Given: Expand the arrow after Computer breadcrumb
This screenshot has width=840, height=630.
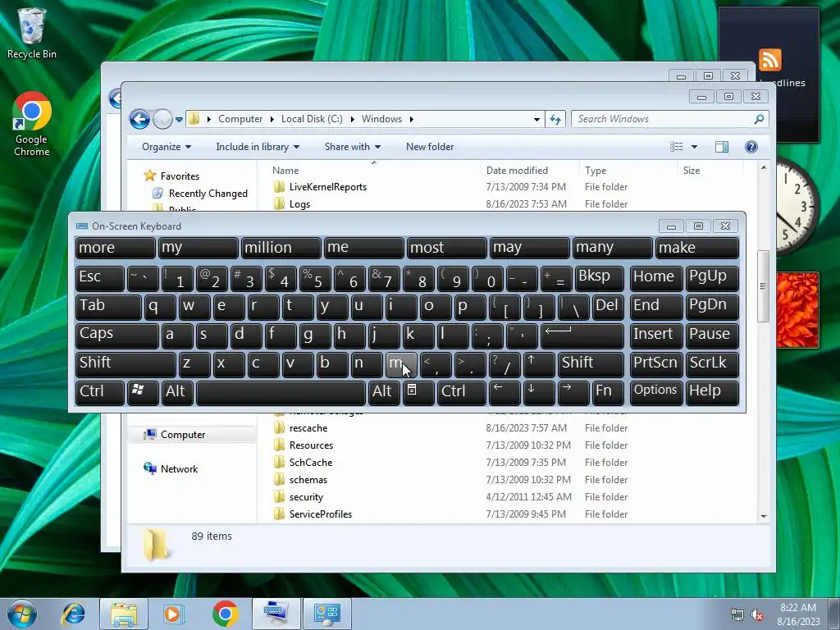Looking at the screenshot, I should pos(272,119).
